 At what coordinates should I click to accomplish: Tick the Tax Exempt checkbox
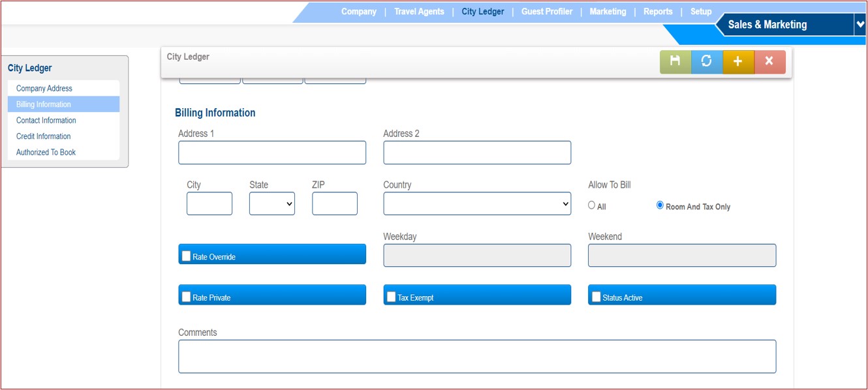392,297
